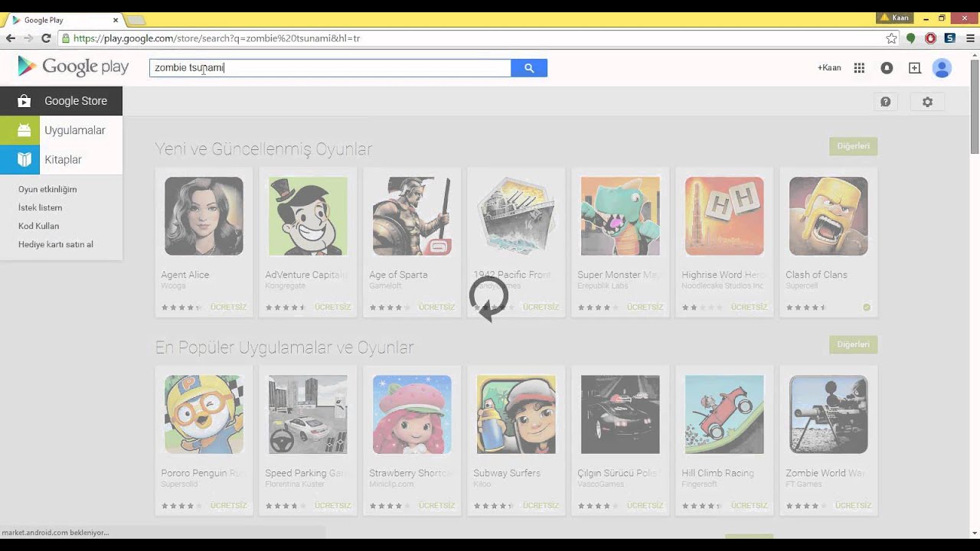The width and height of the screenshot is (980, 551).
Task: Open the İstek listem link
Action: (x=41, y=207)
